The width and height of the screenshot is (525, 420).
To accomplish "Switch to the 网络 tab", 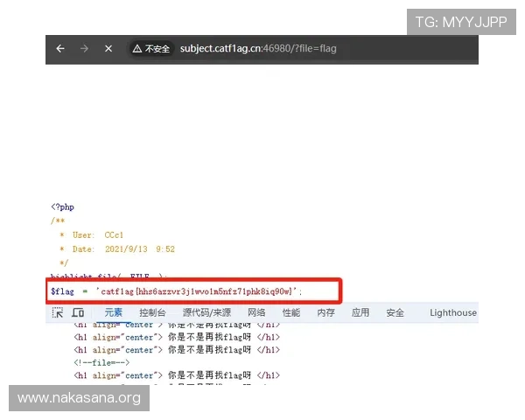I will 256,312.
